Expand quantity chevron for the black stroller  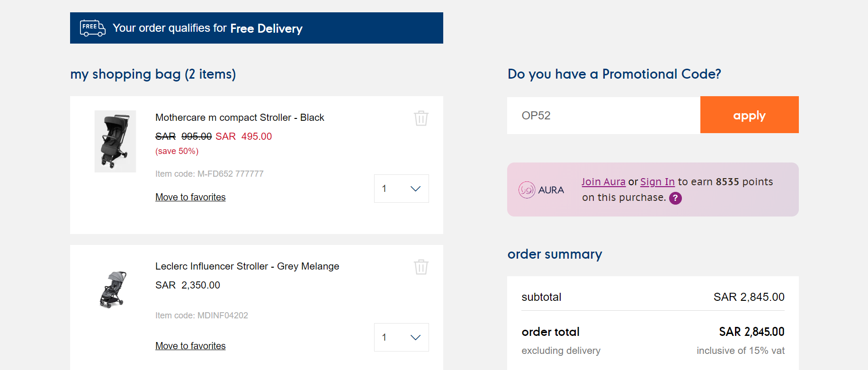click(x=415, y=189)
